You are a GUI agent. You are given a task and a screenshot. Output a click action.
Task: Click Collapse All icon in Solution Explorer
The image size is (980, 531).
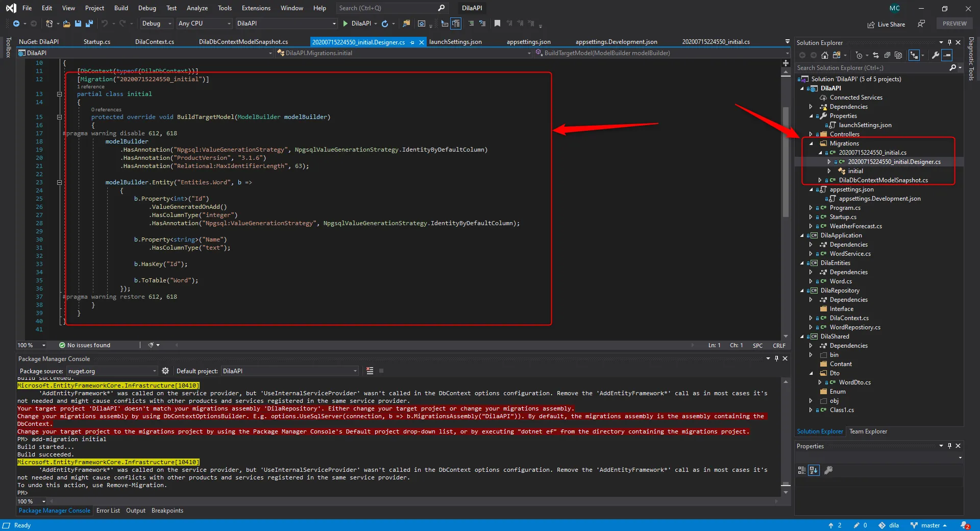[887, 55]
